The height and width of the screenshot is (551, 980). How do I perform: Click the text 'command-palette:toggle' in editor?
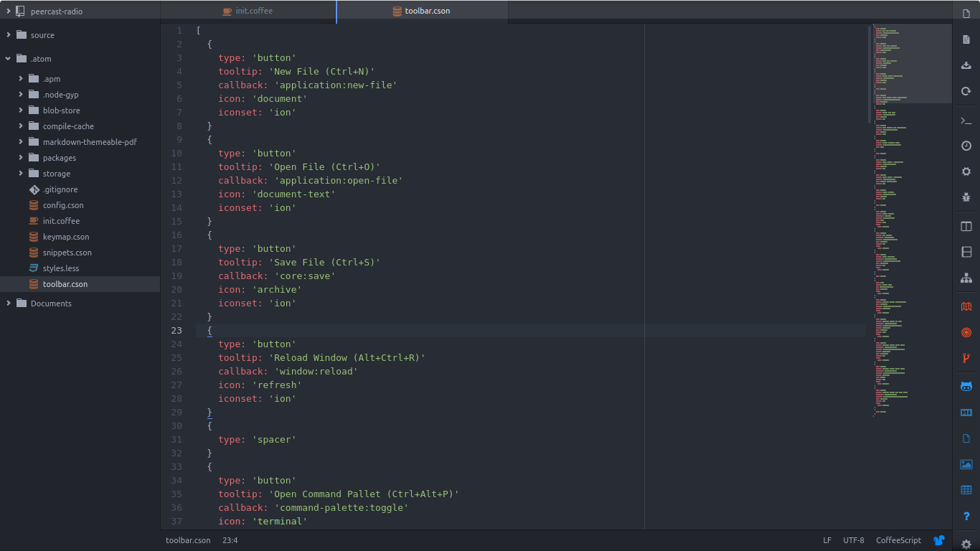click(x=341, y=507)
